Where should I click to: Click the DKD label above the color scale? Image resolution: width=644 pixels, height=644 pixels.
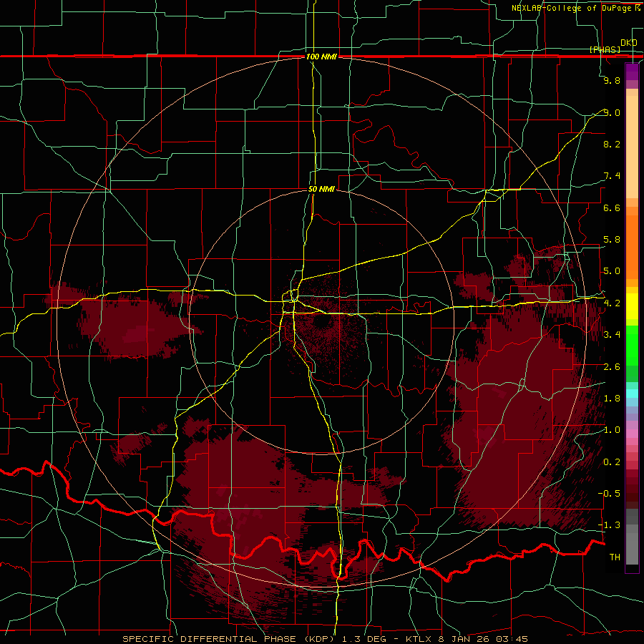pyautogui.click(x=629, y=43)
